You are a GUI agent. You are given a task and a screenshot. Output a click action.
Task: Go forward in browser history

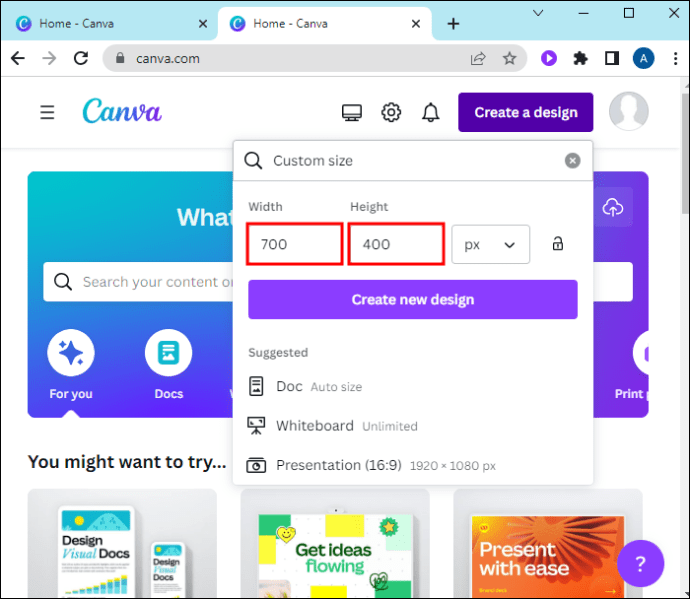(x=49, y=58)
